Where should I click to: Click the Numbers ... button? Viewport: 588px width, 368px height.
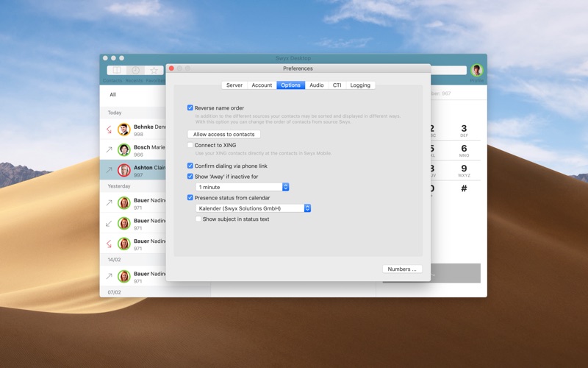point(402,269)
